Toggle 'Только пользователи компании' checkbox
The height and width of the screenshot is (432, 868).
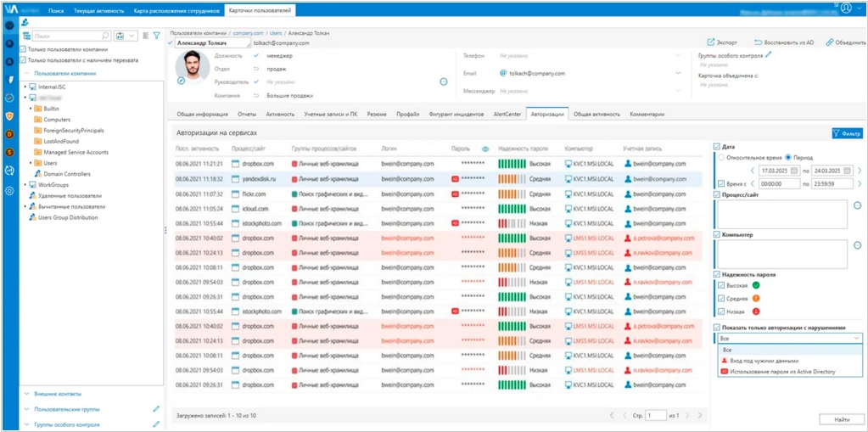tap(24, 49)
